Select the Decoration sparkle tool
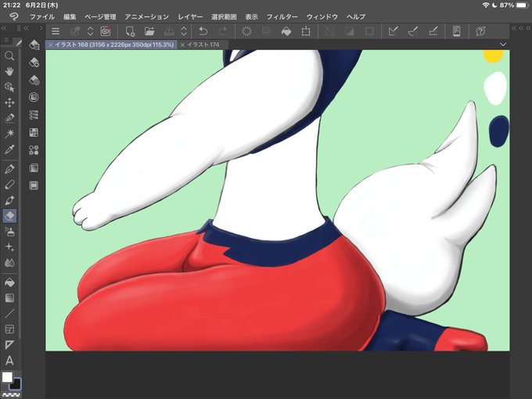Viewport: 532px width, 399px height. pyautogui.click(x=9, y=247)
